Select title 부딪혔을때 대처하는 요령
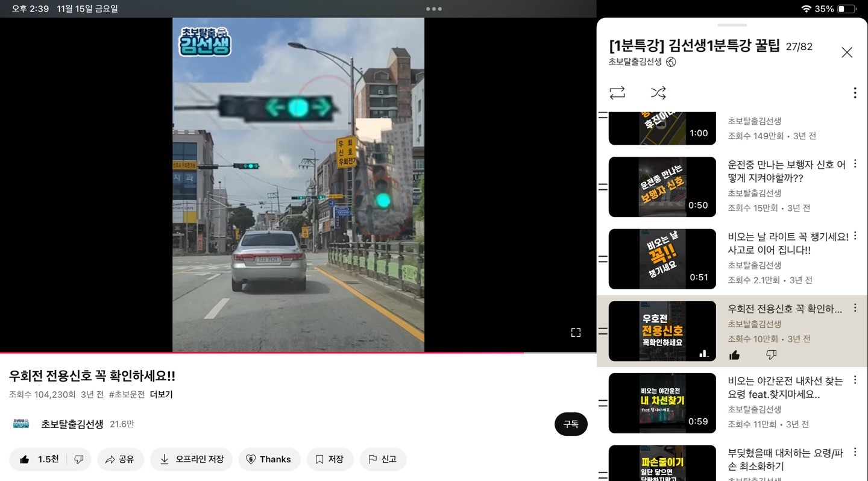This screenshot has height=481, width=868. point(785,459)
